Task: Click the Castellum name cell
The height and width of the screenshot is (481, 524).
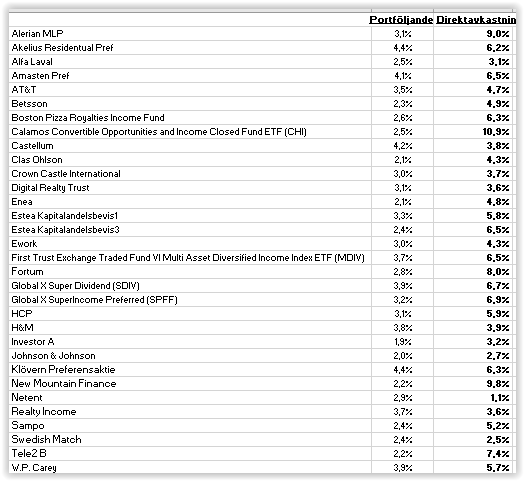Action: pos(190,146)
